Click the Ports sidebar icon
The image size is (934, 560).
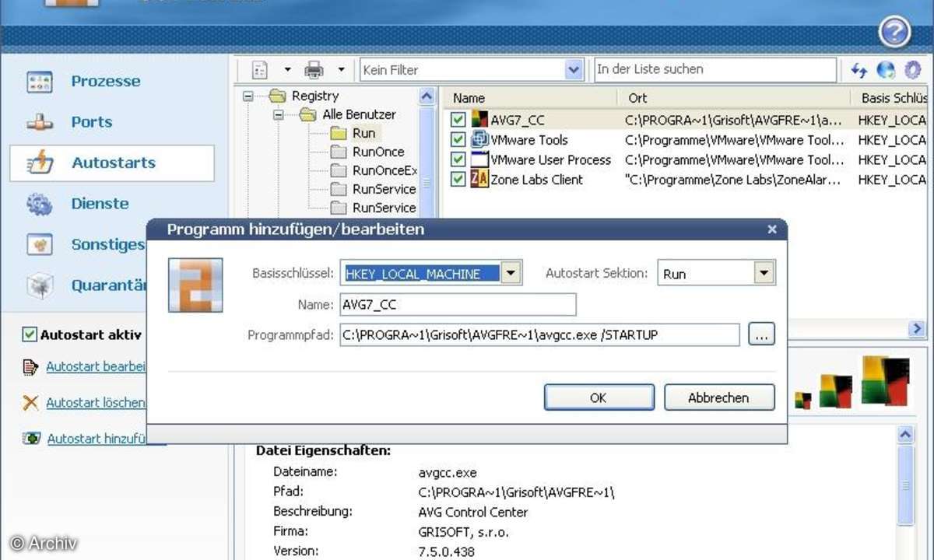click(x=39, y=122)
